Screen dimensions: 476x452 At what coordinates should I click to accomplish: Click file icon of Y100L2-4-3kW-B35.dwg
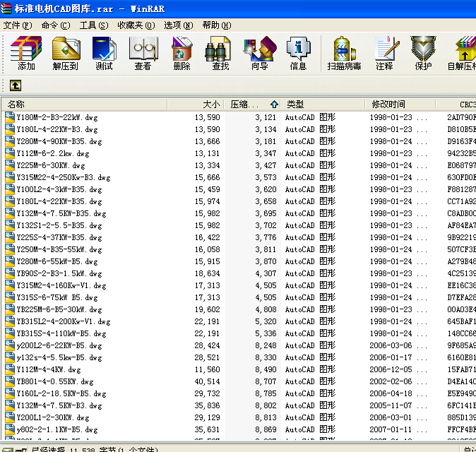click(x=10, y=189)
